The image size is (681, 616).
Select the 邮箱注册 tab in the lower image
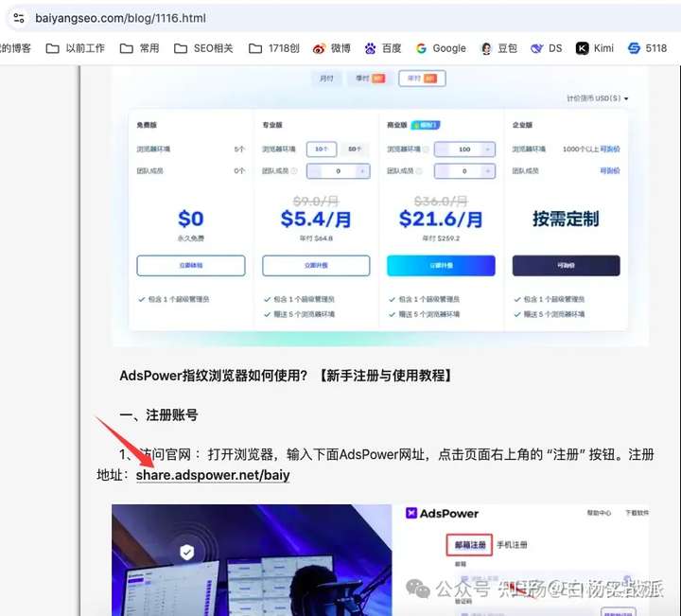469,545
